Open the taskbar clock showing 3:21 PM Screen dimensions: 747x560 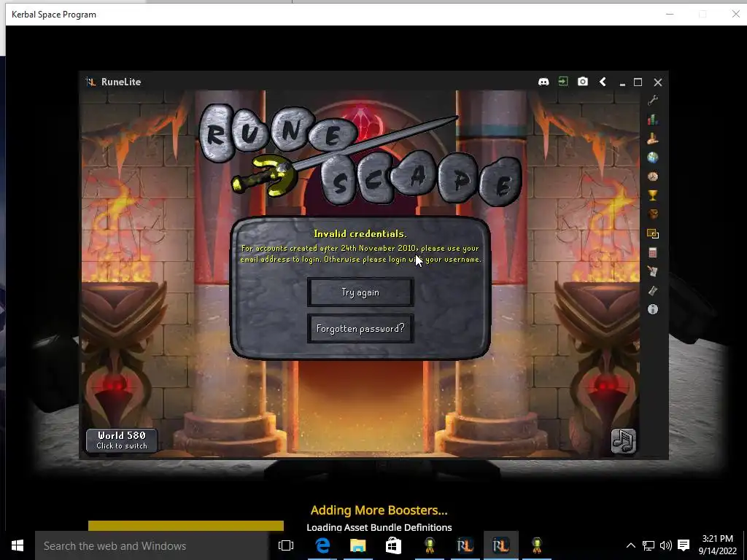(718, 545)
